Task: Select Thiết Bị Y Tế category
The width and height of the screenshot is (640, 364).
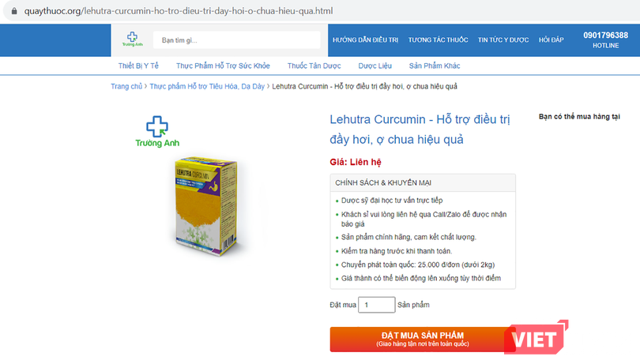Action: [x=138, y=66]
